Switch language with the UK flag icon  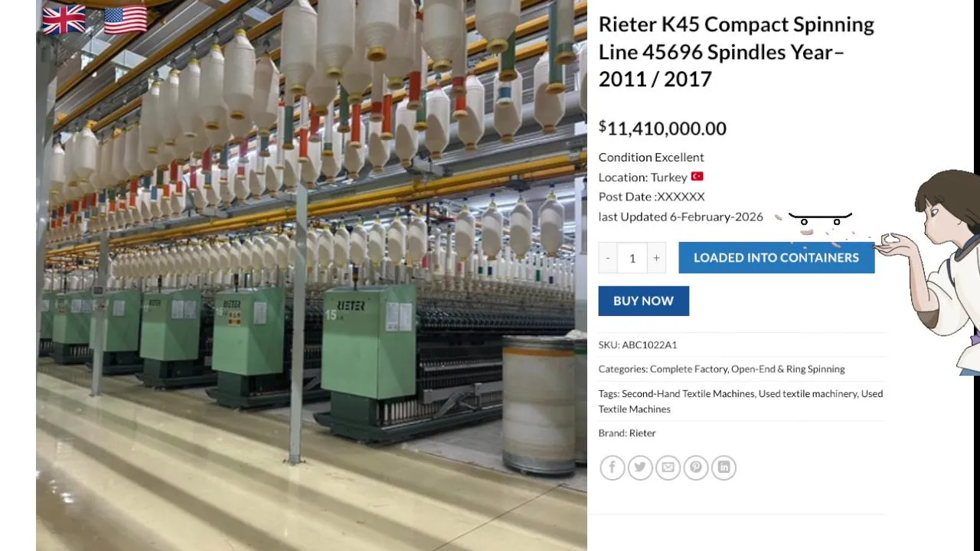[64, 20]
